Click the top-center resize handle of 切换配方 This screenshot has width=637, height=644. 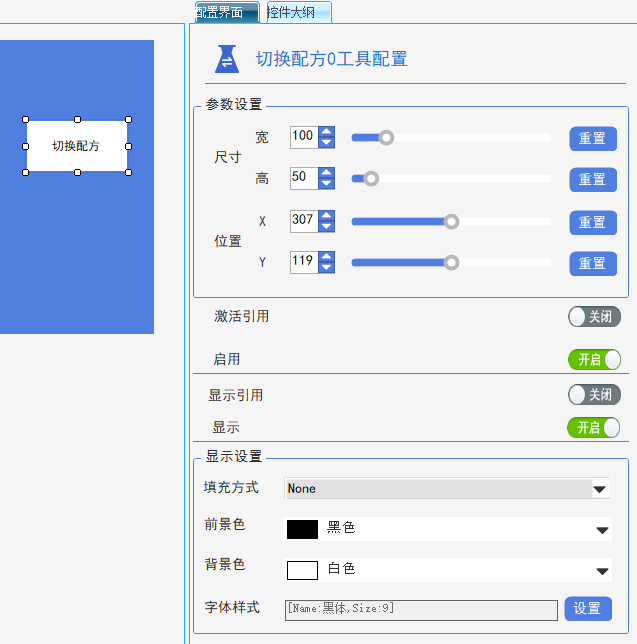click(77, 120)
